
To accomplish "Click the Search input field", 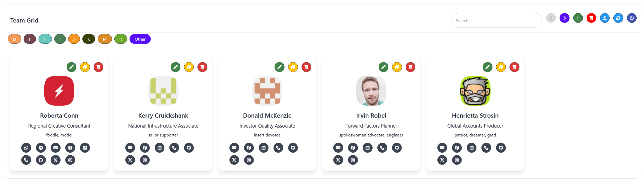I will 496,21.
